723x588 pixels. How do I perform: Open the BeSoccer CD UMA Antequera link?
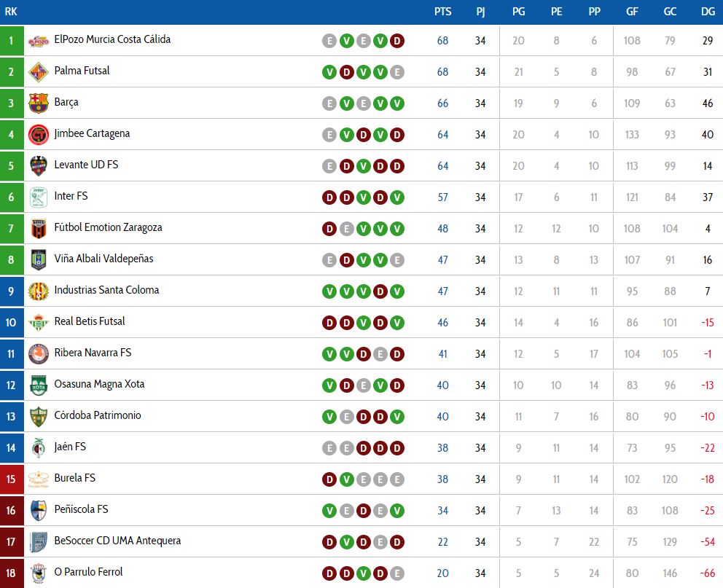(117, 541)
